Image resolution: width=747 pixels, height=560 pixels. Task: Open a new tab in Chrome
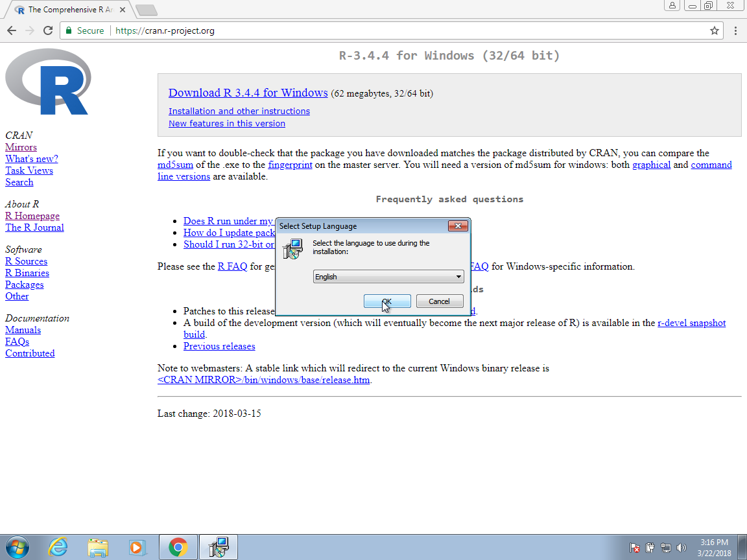tap(147, 10)
